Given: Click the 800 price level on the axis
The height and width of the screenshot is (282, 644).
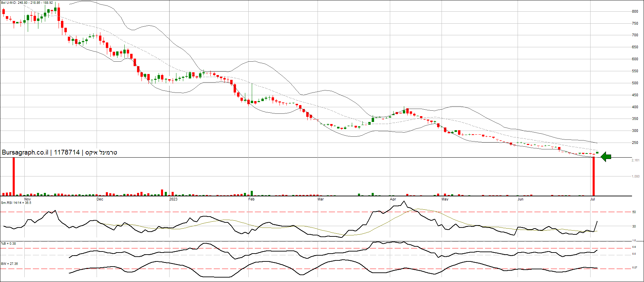Looking at the screenshot, I should 635,11.
